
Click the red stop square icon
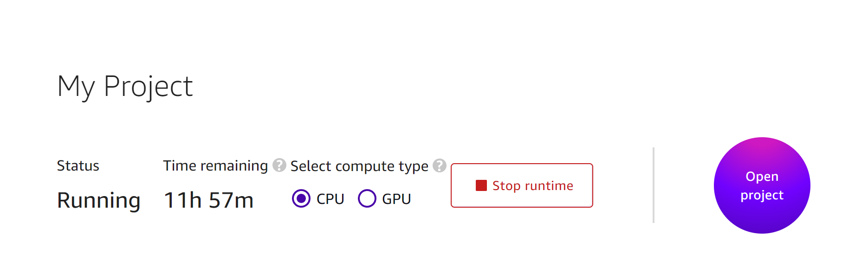[481, 185]
